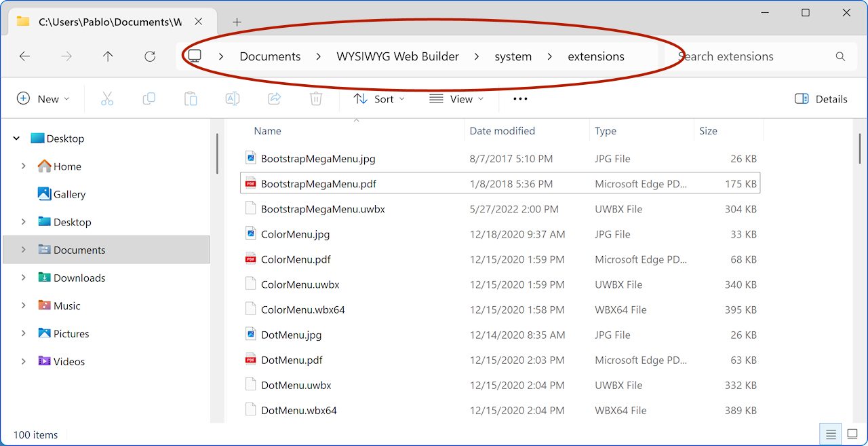Click the Search extensions field
868x446 pixels.
coord(753,56)
